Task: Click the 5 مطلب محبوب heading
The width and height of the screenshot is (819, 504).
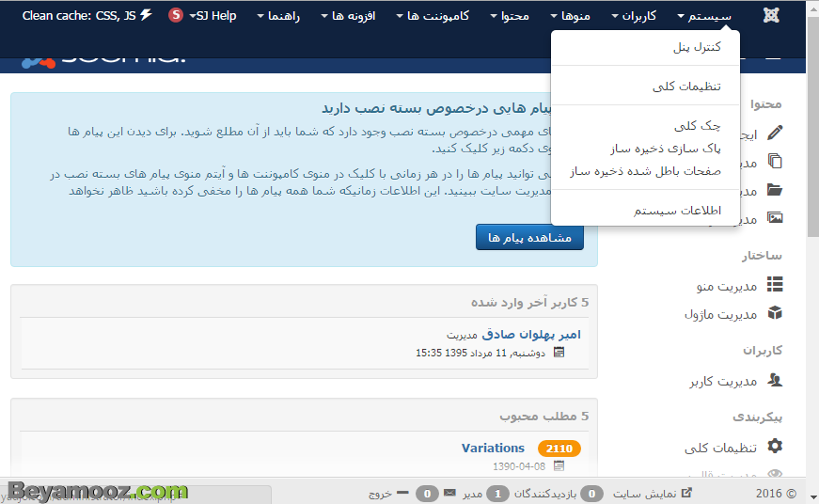Action: (544, 416)
